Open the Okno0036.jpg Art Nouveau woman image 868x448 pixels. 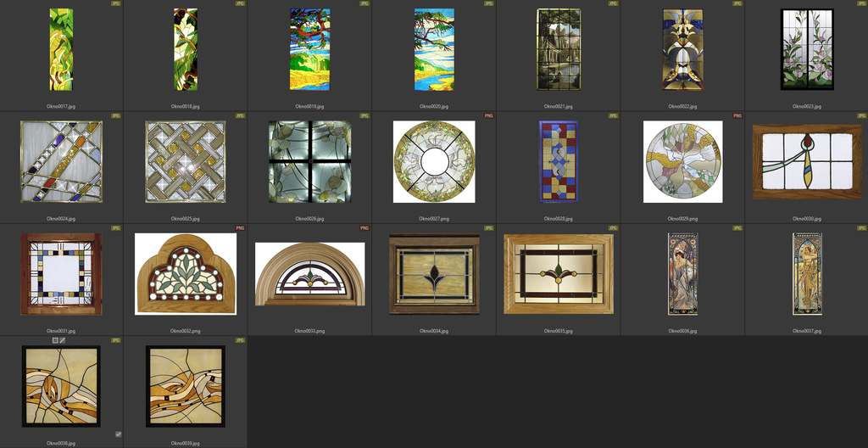(x=682, y=273)
